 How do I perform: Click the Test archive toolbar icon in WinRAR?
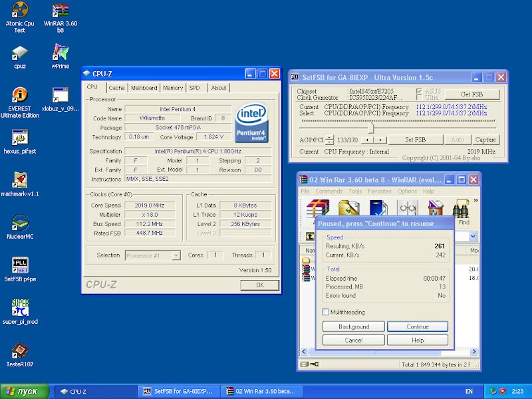[378, 207]
